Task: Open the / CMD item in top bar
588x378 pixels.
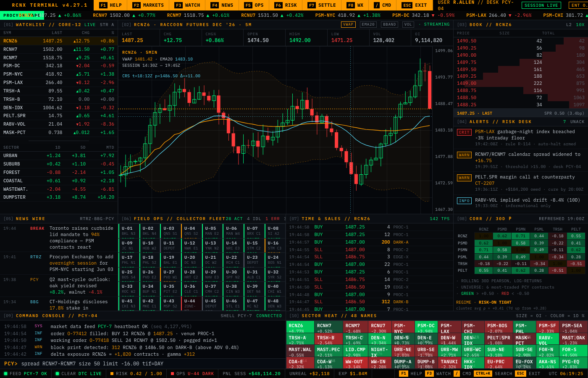Action: (x=382, y=5)
